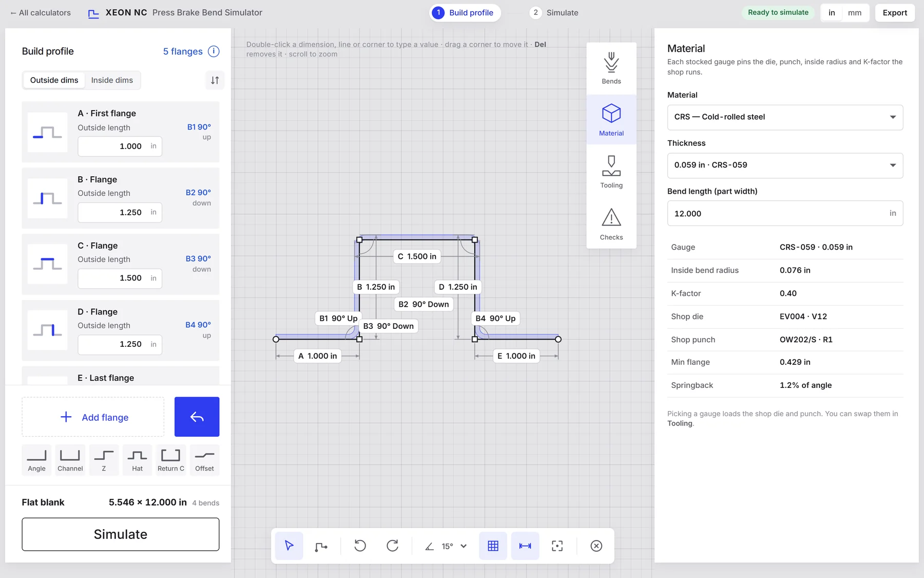Image resolution: width=924 pixels, height=578 pixels.
Task: Toggle dimension labels display
Action: 525,546
